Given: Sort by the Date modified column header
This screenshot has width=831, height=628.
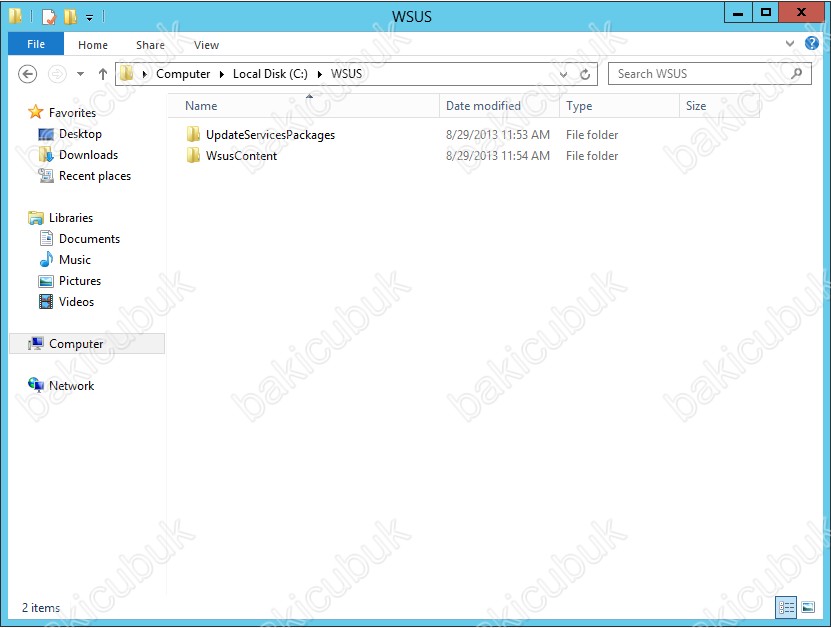Looking at the screenshot, I should pyautogui.click(x=499, y=105).
